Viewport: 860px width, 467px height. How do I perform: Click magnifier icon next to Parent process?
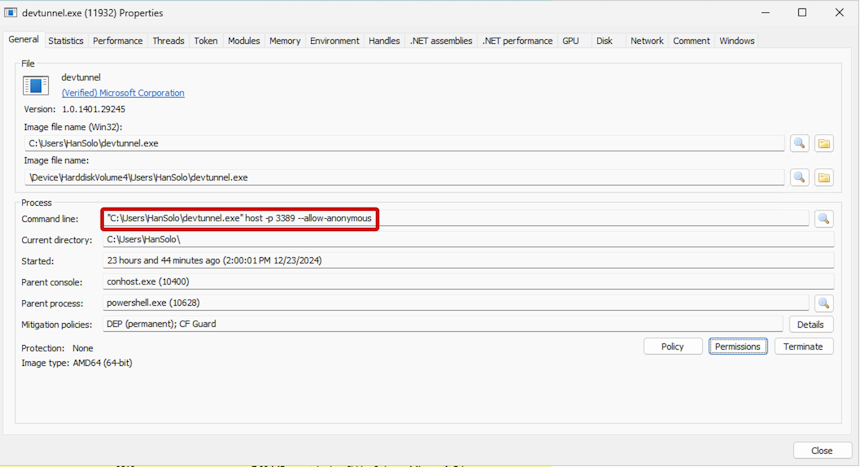click(x=824, y=303)
